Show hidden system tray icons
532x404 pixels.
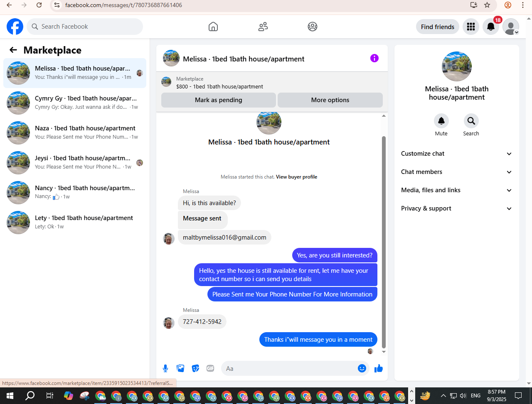tap(443, 396)
